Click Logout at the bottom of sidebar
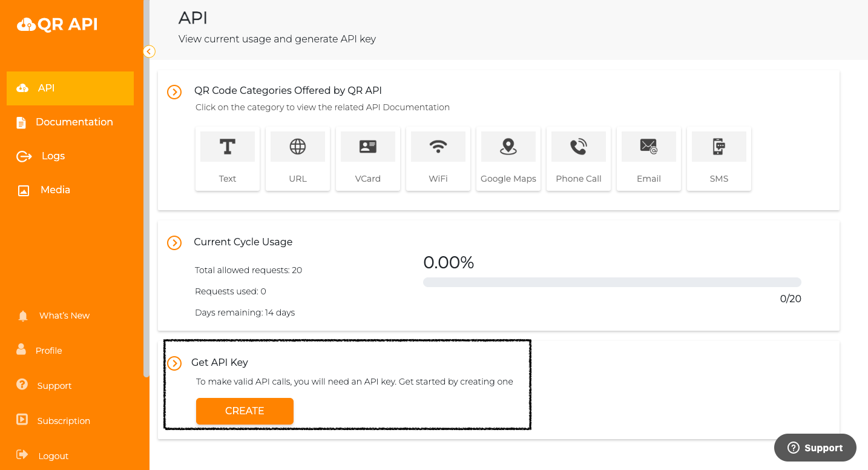This screenshot has width=868, height=470. pyautogui.click(x=53, y=455)
